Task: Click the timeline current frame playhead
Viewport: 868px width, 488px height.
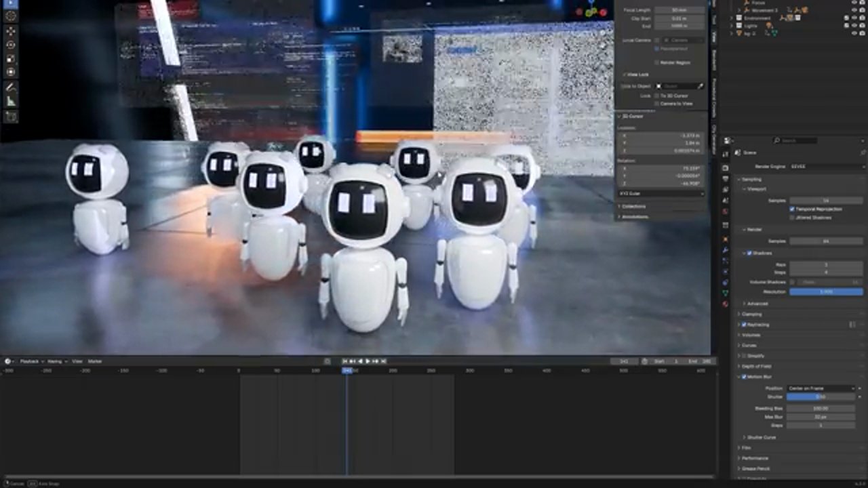Action: (347, 371)
